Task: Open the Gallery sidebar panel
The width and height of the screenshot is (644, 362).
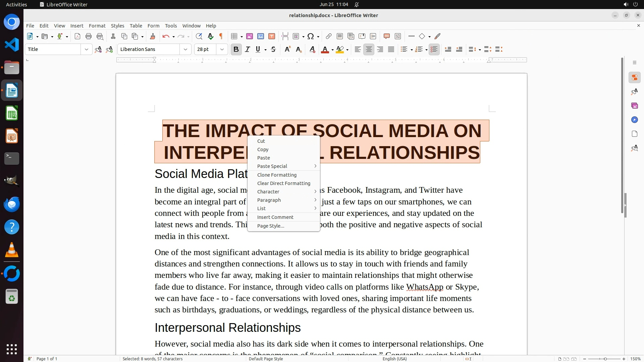Action: click(x=634, y=106)
